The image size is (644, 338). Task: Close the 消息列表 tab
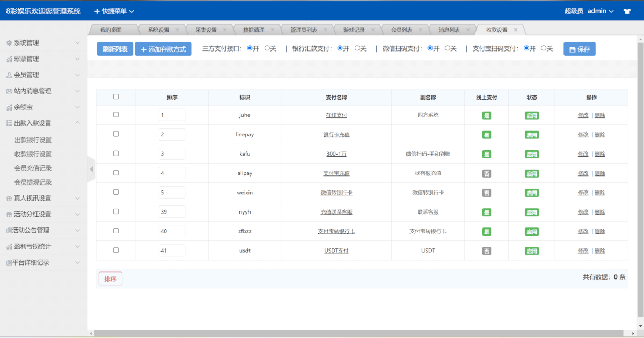point(469,30)
